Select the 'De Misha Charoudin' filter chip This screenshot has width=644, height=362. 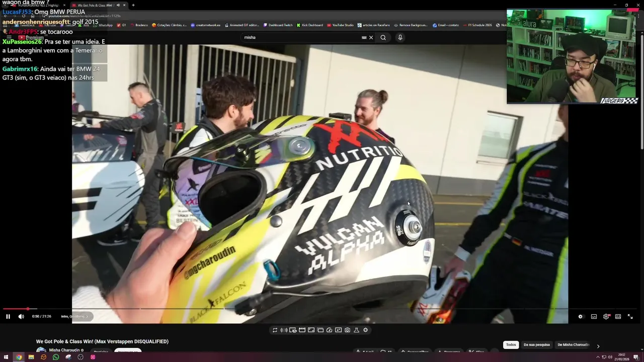coord(573,345)
